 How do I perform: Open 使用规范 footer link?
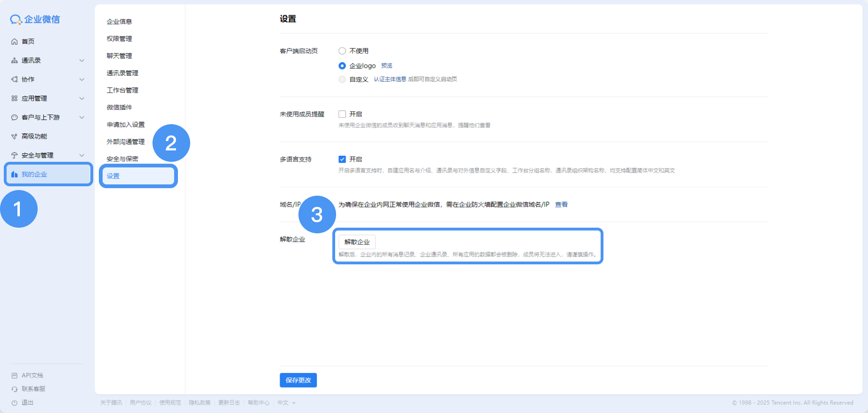pos(170,403)
